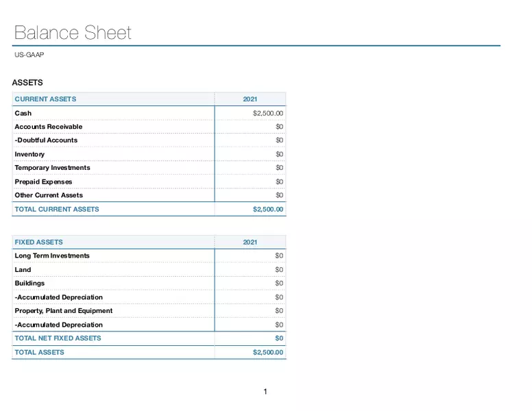Screen dimensions: 532x411
Task: Select the US-GAAP subtitle text
Action: click(x=29, y=55)
